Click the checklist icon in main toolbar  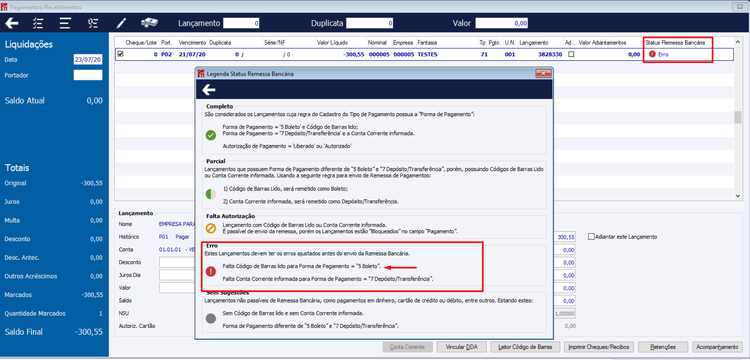click(38, 23)
